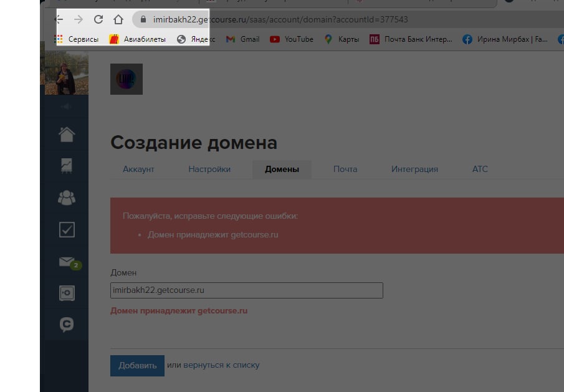
Task: Click the Пожалуйста, исправьте следующие ошибки text
Action: click(211, 216)
